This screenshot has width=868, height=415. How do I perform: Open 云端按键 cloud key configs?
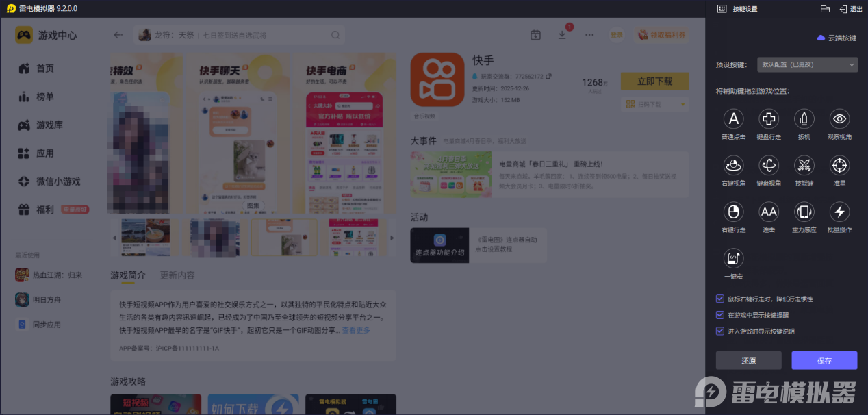[x=837, y=38]
